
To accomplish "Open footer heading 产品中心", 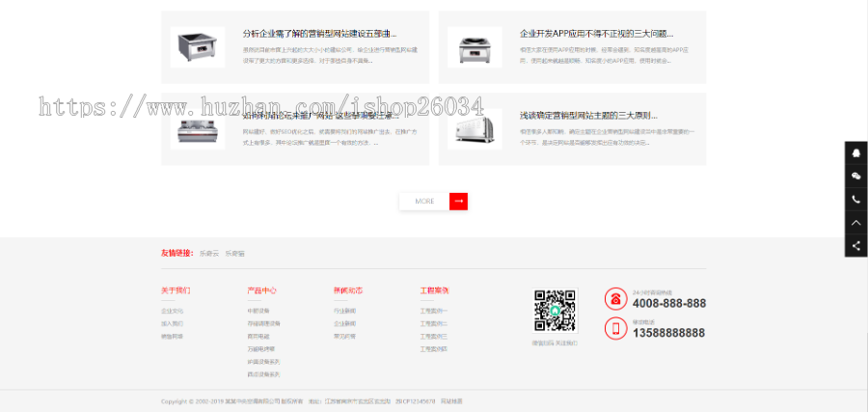I will (x=261, y=290).
